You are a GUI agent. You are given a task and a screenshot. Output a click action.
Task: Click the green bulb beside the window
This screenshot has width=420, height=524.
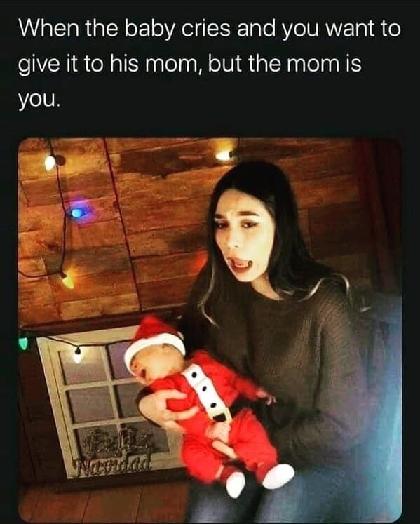[x=23, y=344]
